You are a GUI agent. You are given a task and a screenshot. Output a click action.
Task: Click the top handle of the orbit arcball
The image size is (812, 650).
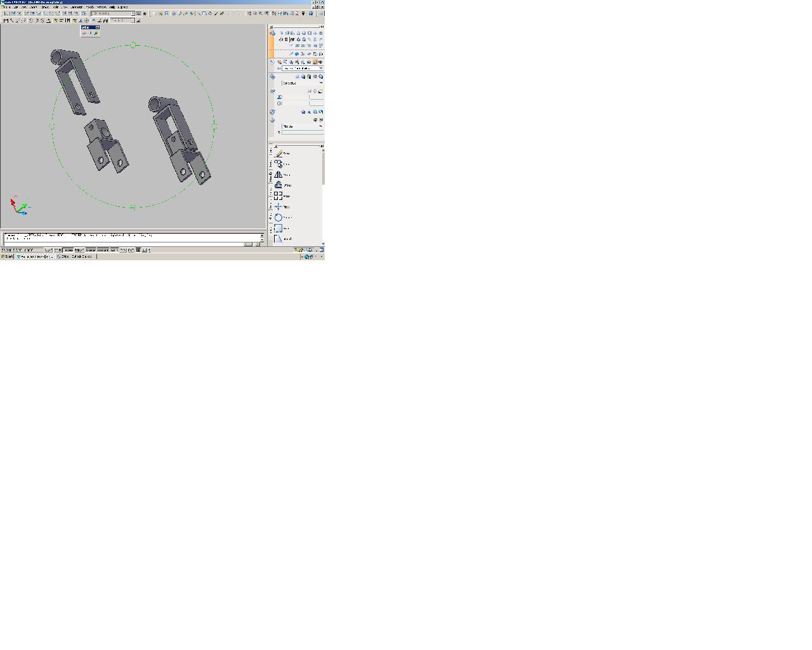(x=133, y=45)
